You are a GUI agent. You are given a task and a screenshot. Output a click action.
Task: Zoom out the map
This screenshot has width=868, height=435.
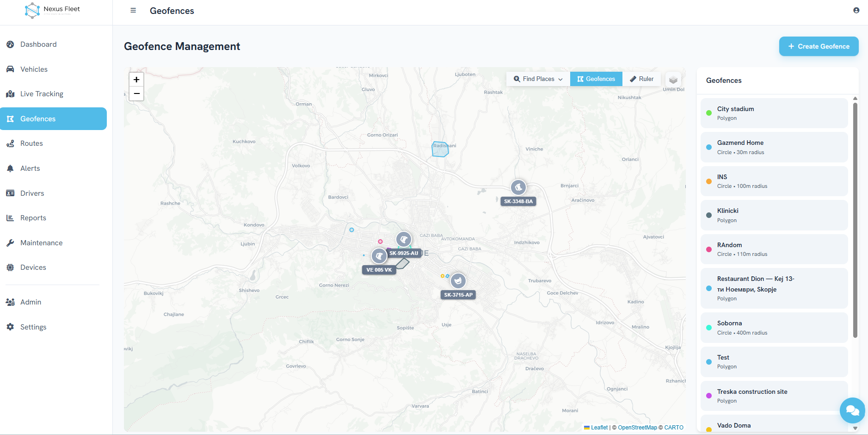point(136,93)
